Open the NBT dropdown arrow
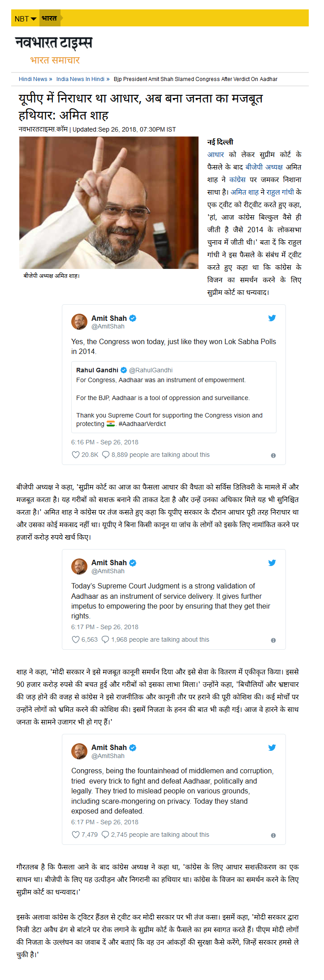The image size is (324, 980). click(34, 19)
